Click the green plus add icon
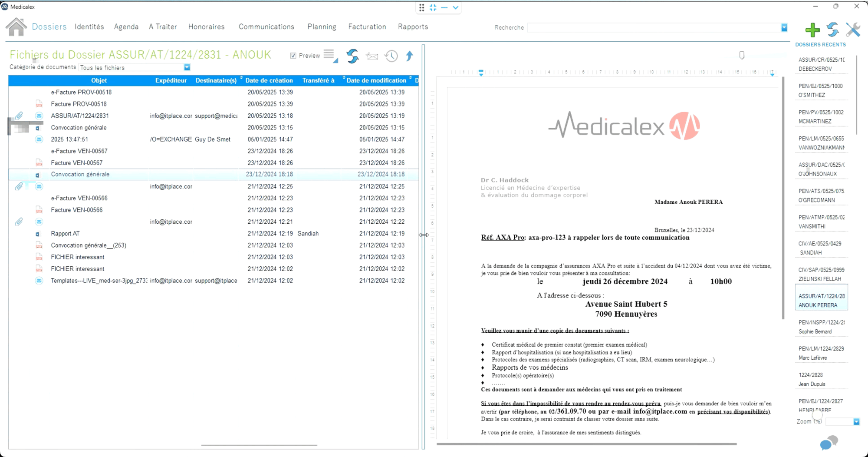The height and width of the screenshot is (457, 868). 812,30
